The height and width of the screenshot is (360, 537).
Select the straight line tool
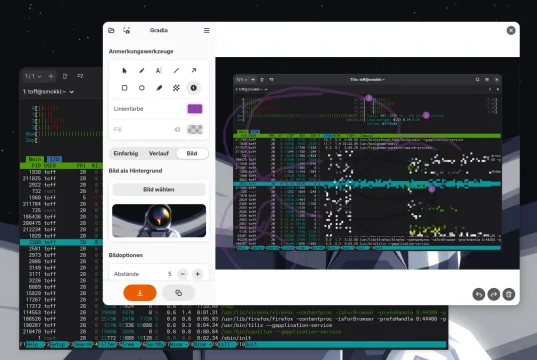point(176,71)
